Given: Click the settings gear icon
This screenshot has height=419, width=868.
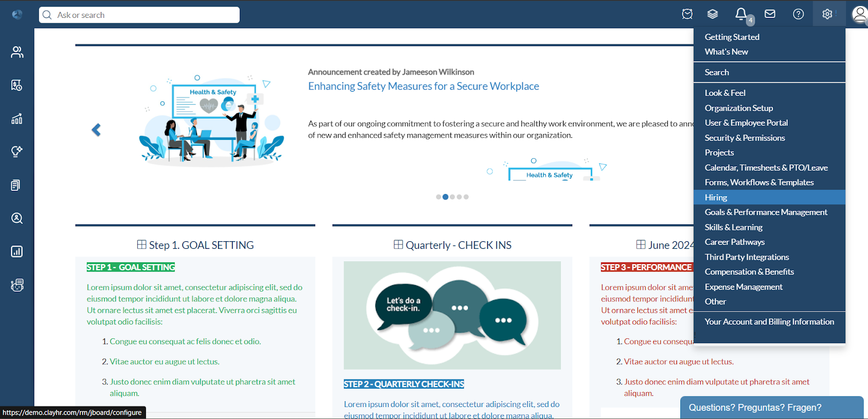Looking at the screenshot, I should (827, 14).
